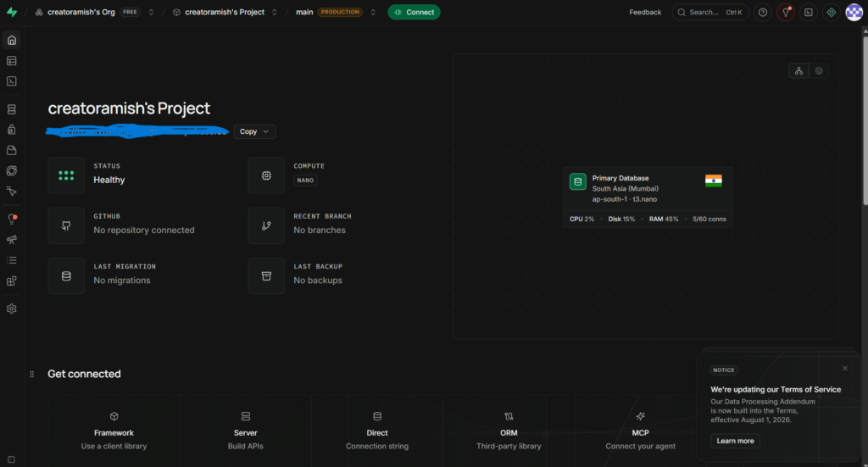868x467 pixels.
Task: Click the Status Healthy dots icon
Action: click(66, 175)
